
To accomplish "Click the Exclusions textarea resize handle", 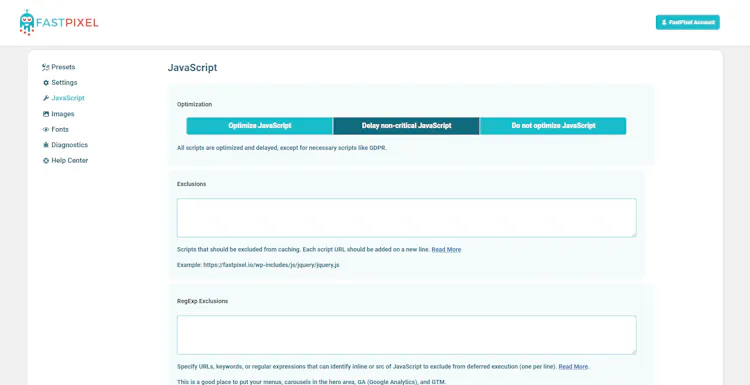I will coord(633,234).
